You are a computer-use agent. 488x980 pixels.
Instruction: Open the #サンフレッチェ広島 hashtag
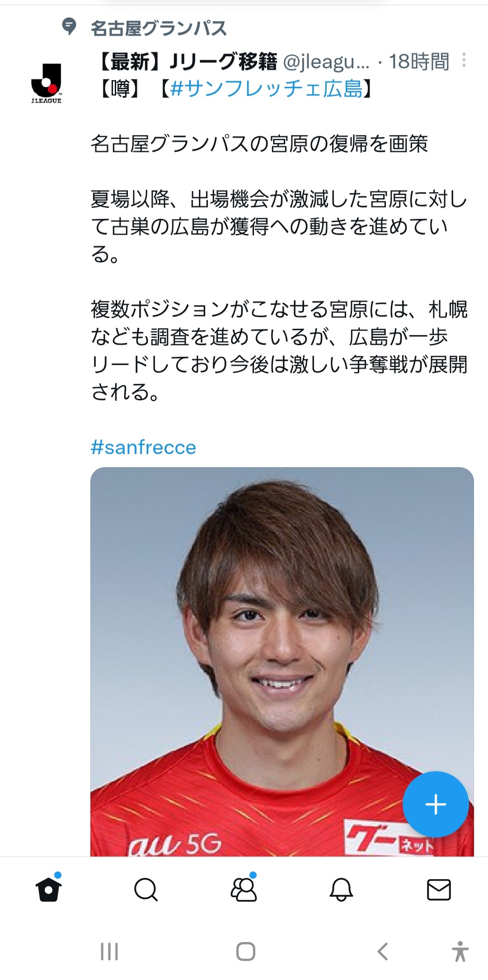(x=267, y=89)
